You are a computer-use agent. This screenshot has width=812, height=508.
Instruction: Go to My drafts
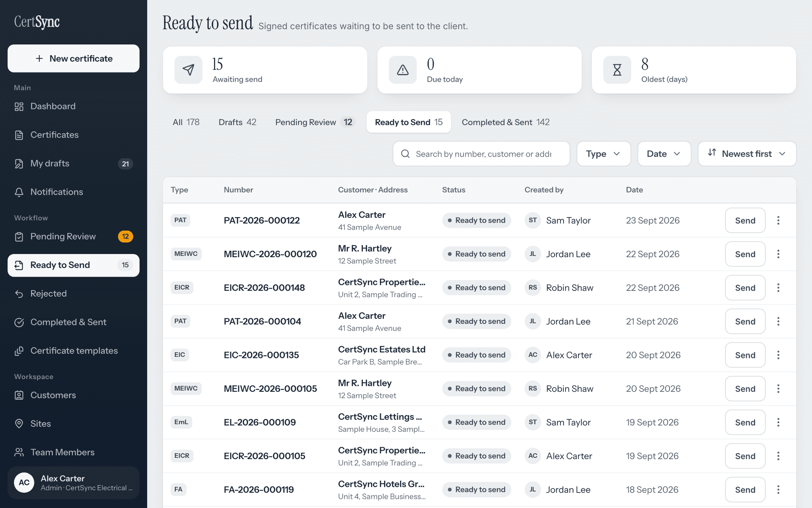point(73,164)
